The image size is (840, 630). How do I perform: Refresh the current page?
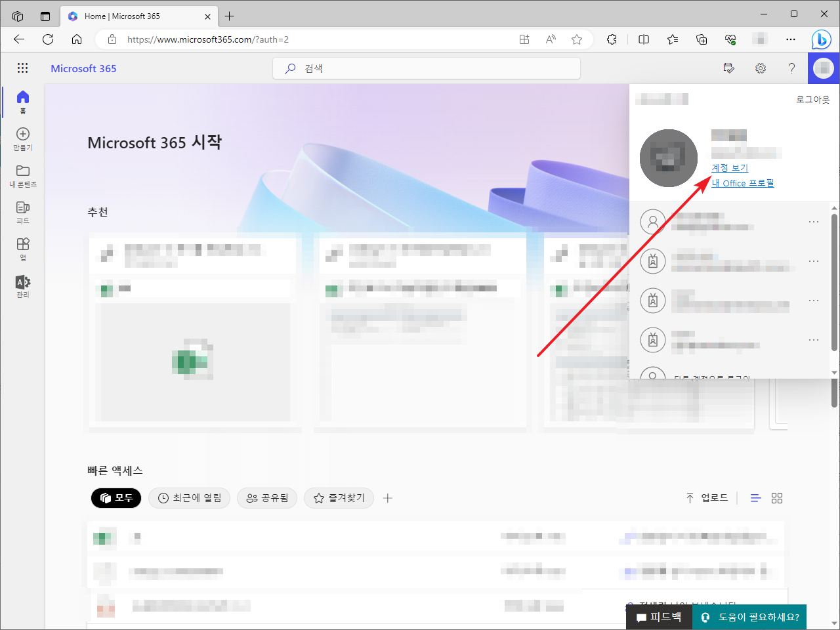point(48,39)
